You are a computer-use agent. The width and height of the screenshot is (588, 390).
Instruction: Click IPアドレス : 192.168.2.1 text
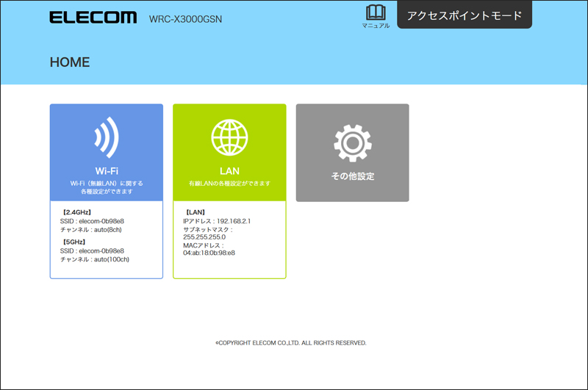(217, 221)
